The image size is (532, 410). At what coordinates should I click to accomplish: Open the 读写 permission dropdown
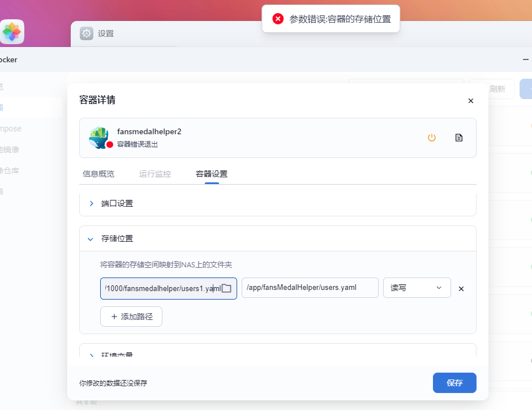[417, 288]
